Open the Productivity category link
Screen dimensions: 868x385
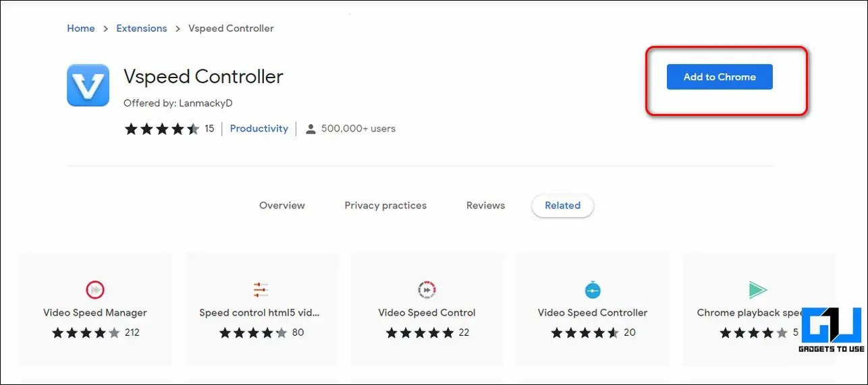[x=259, y=128]
